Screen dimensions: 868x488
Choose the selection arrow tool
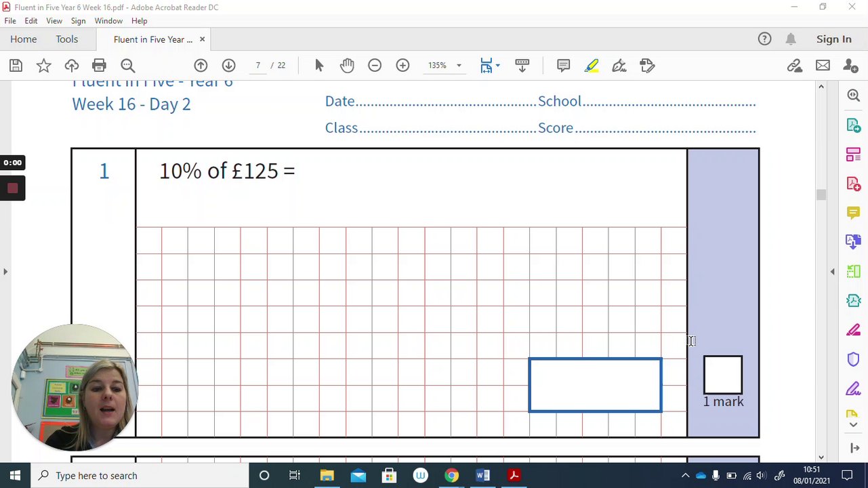(x=319, y=66)
